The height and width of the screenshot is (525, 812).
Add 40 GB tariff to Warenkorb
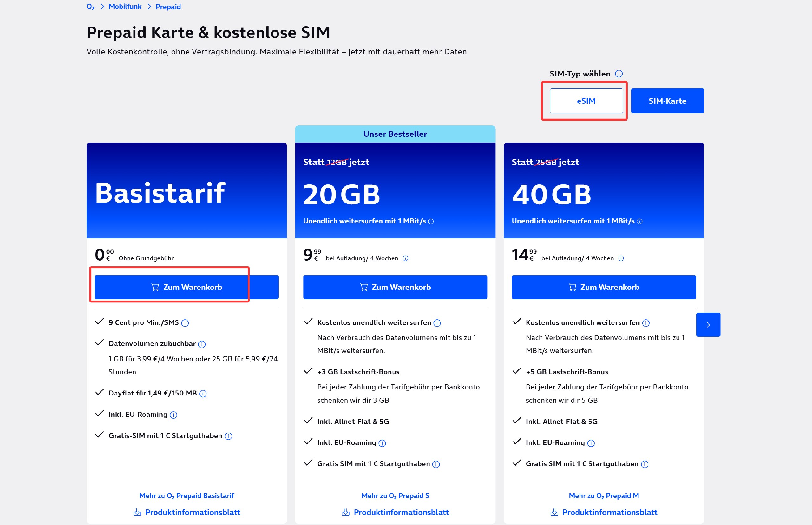[604, 287]
